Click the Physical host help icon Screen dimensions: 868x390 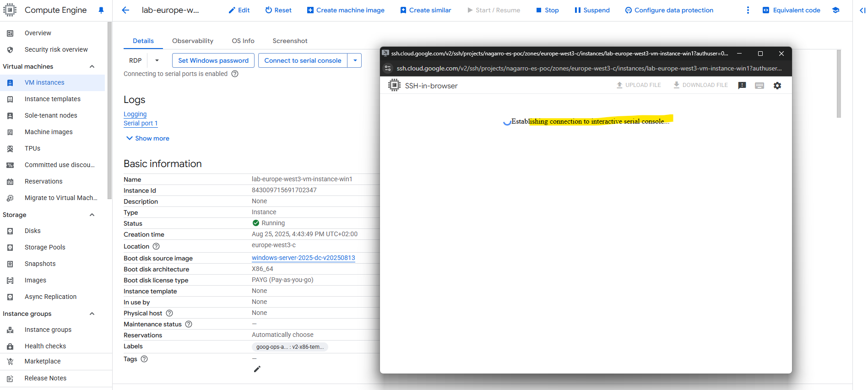[169, 313]
